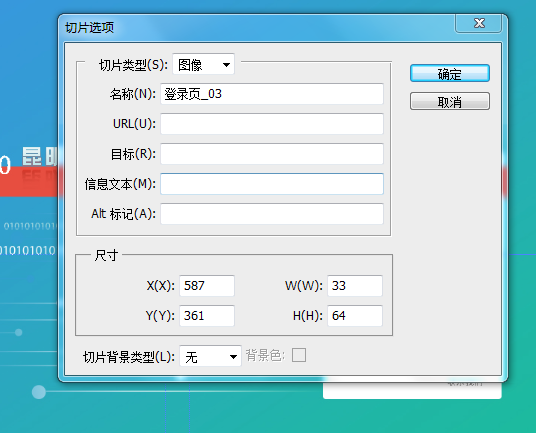Click the 尺寸 group label
536x433 pixels.
point(106,255)
